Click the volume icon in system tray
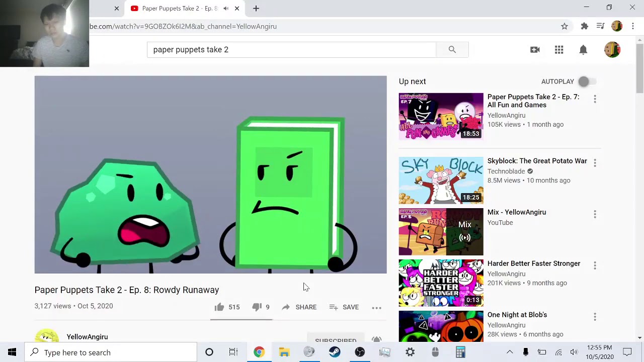Screen dimensions: 644x362 [x=574, y=352]
